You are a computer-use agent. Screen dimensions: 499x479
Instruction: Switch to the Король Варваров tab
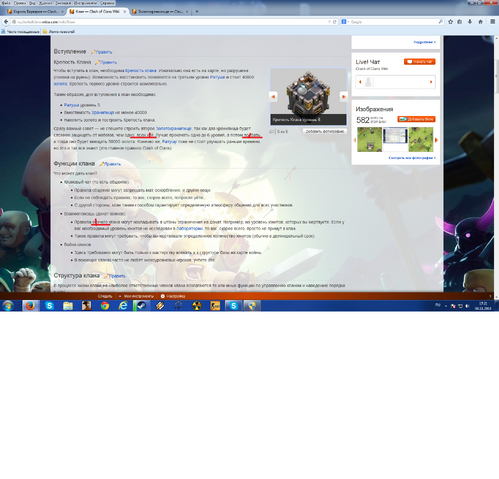coord(35,11)
